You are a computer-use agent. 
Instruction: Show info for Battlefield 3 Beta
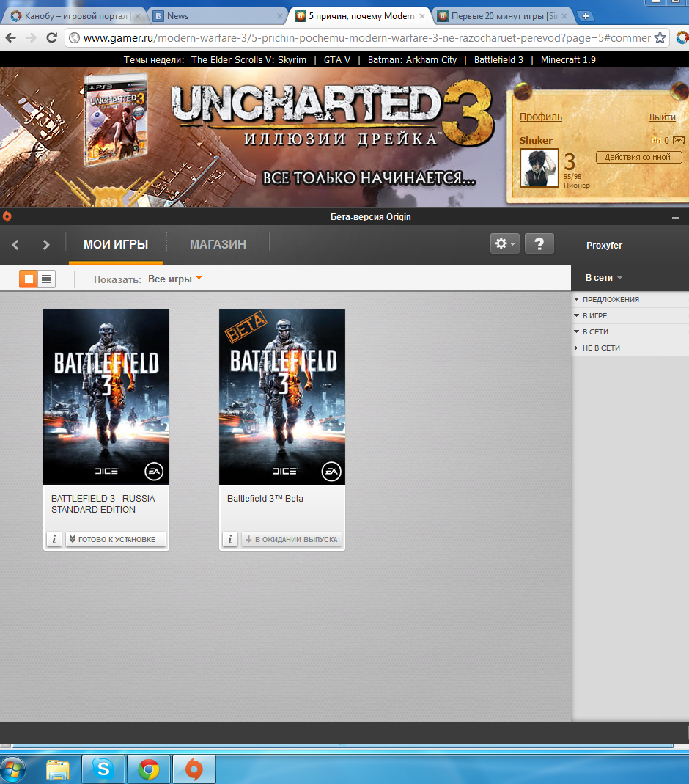(x=230, y=539)
